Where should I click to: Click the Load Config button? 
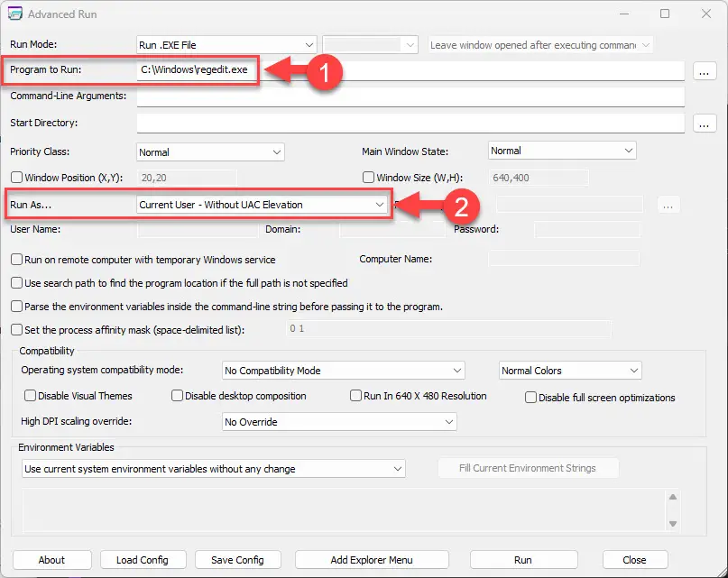click(x=143, y=560)
